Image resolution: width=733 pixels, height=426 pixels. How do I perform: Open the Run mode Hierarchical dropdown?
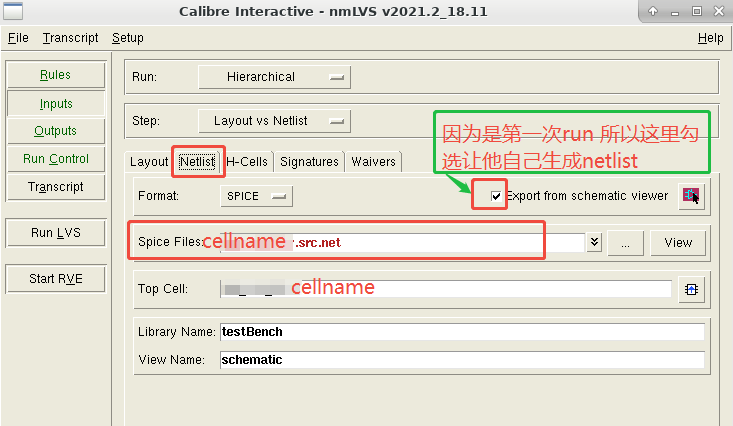[274, 77]
